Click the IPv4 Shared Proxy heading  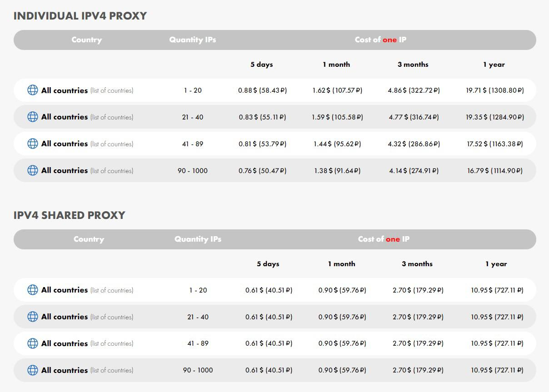coord(69,215)
